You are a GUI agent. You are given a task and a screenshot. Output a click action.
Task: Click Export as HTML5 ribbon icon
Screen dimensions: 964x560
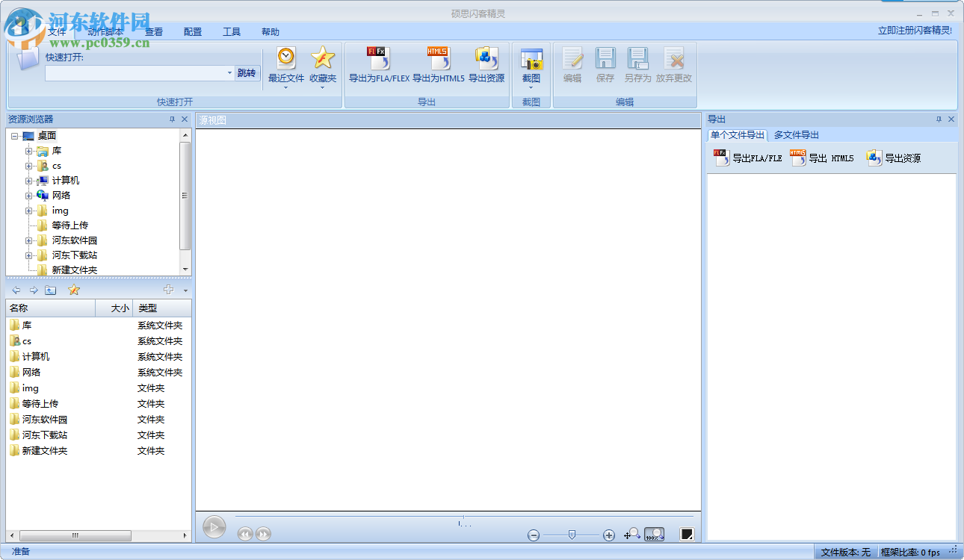pyautogui.click(x=439, y=58)
